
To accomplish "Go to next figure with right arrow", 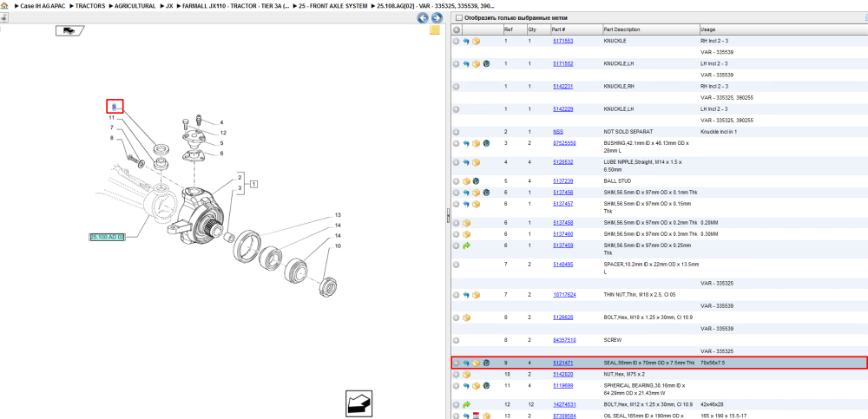I will coord(437,17).
